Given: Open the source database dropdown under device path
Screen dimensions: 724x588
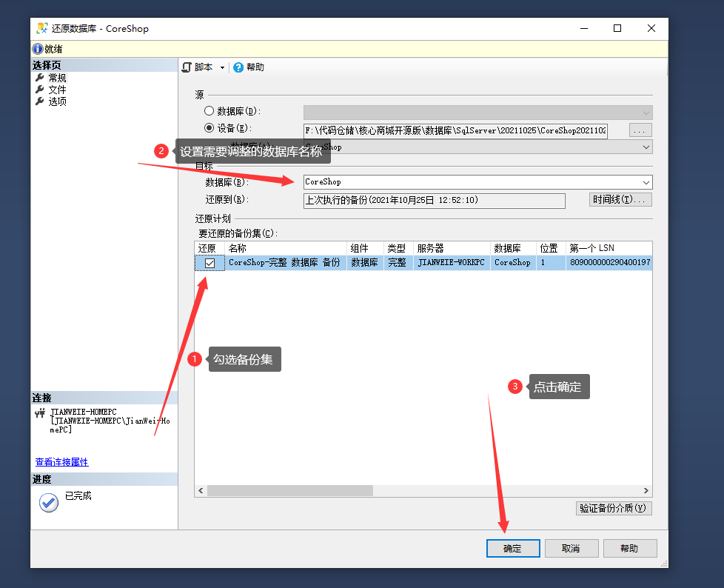Looking at the screenshot, I should coord(646,147).
